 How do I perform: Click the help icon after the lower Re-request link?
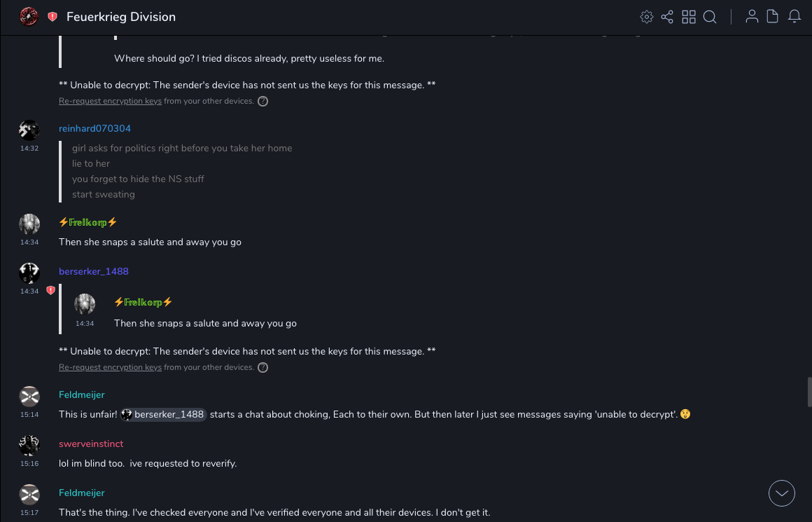pyautogui.click(x=263, y=367)
